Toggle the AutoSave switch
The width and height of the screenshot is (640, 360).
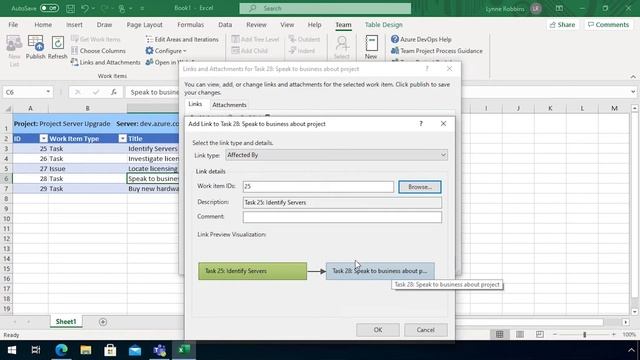[49, 8]
